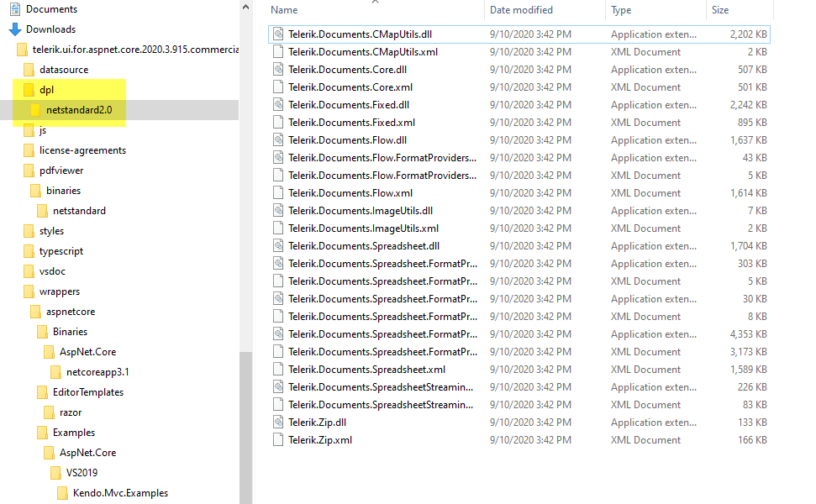
Task: Select AspNet.Core folder under Examples
Action: [x=87, y=453]
